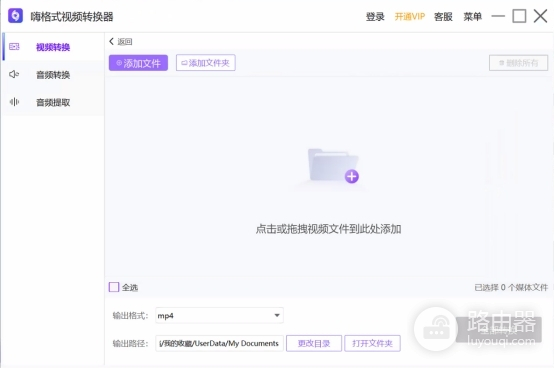Close the converter window
This screenshot has width=554, height=369.
click(541, 16)
